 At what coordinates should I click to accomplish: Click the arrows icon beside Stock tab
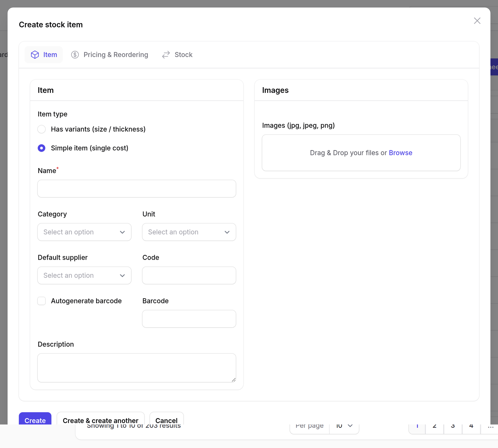click(166, 55)
